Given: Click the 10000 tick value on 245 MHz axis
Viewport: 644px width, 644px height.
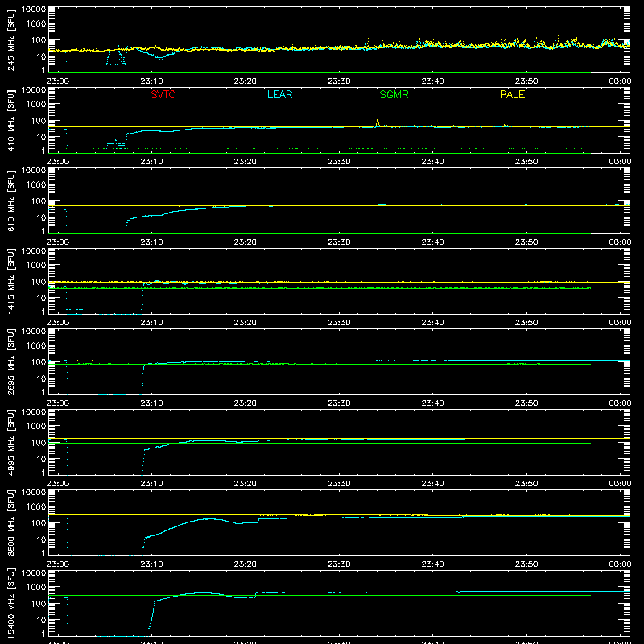Looking at the screenshot, I should point(34,10).
